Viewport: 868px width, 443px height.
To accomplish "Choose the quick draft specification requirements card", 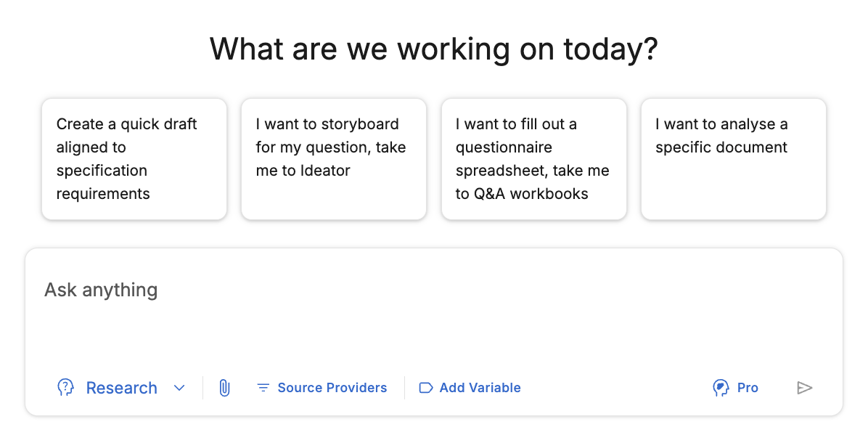I will 134,159.
